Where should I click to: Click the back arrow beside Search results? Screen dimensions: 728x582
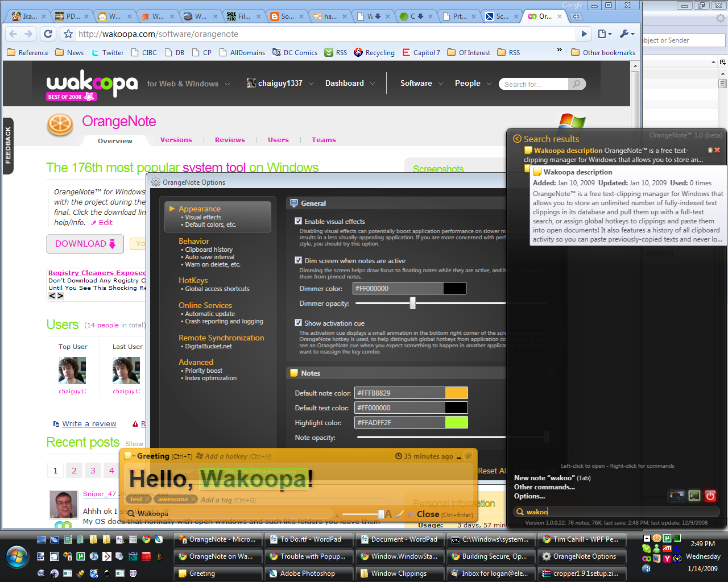(x=517, y=139)
